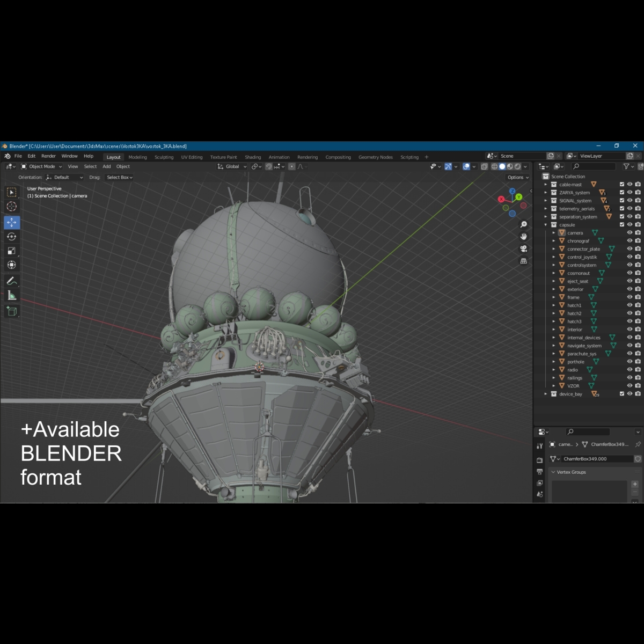Uncheck the ZARYA_system collection checkbox
This screenshot has width=644, height=644.
622,193
